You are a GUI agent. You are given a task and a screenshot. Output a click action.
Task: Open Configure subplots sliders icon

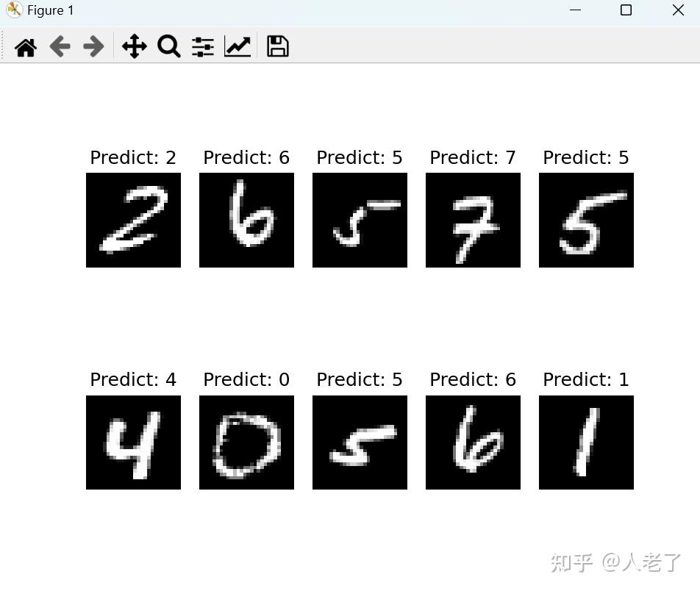tap(203, 46)
